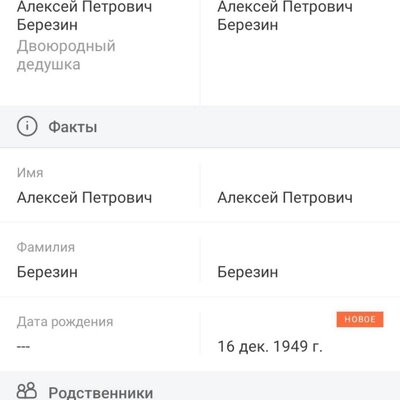Select the right Имя value Алексей Петрович
The image size is (400, 400).
point(285,198)
